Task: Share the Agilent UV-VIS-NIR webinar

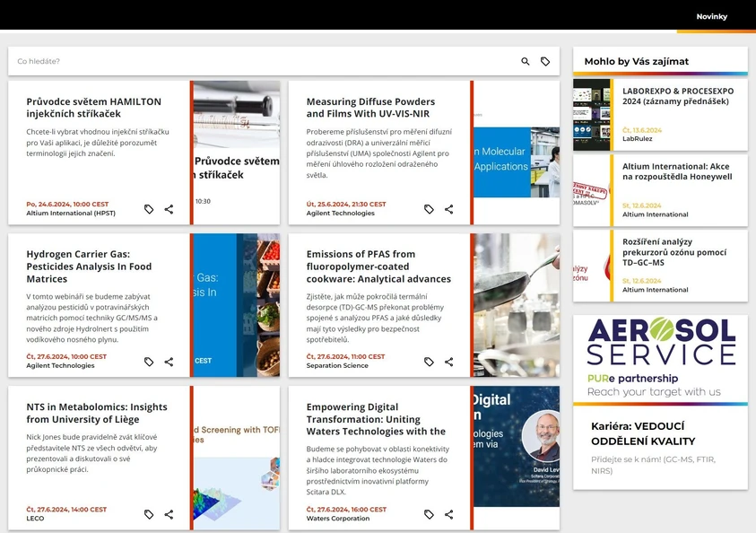Action: [448, 209]
